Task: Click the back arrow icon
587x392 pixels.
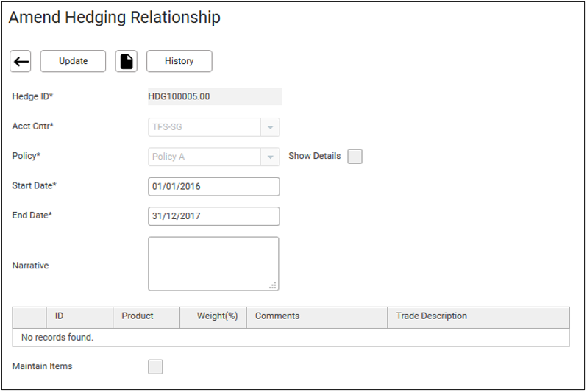Action: [x=21, y=62]
